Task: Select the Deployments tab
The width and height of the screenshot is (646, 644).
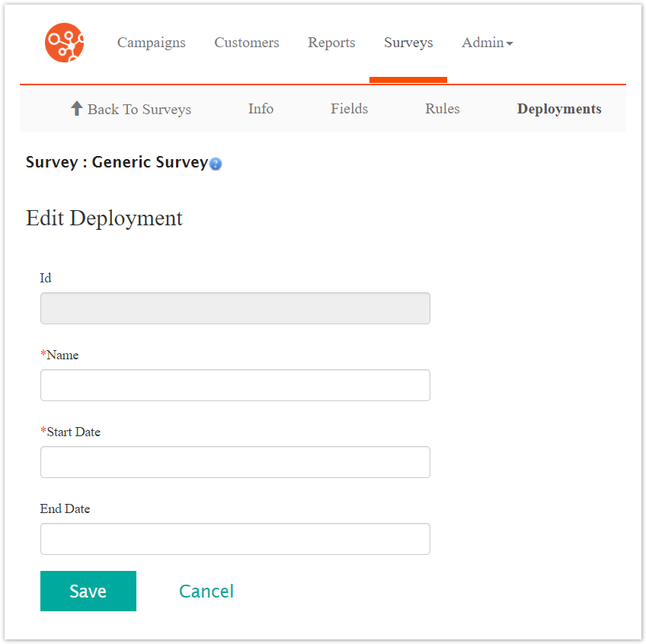Action: (559, 109)
